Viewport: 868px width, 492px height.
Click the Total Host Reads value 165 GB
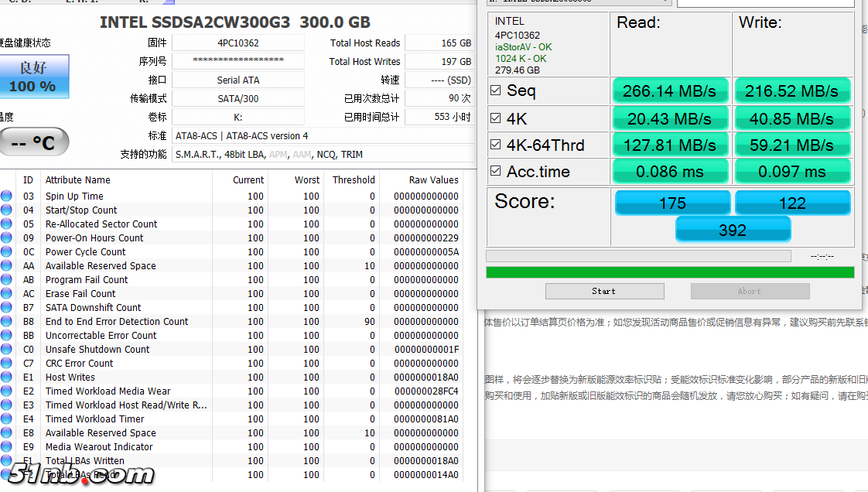point(439,43)
